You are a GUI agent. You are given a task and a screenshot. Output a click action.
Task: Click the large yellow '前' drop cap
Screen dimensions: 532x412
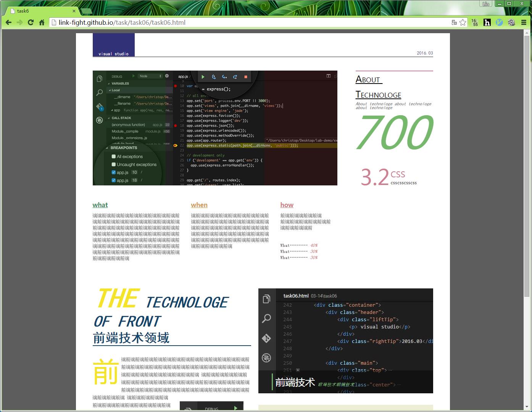(106, 371)
